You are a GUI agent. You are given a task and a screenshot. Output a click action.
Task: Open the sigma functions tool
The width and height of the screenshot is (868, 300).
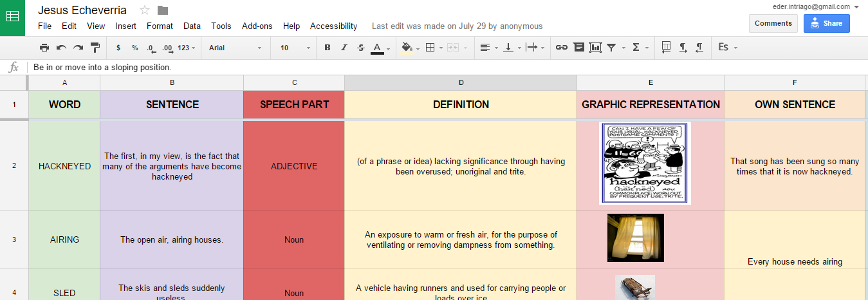tap(636, 48)
